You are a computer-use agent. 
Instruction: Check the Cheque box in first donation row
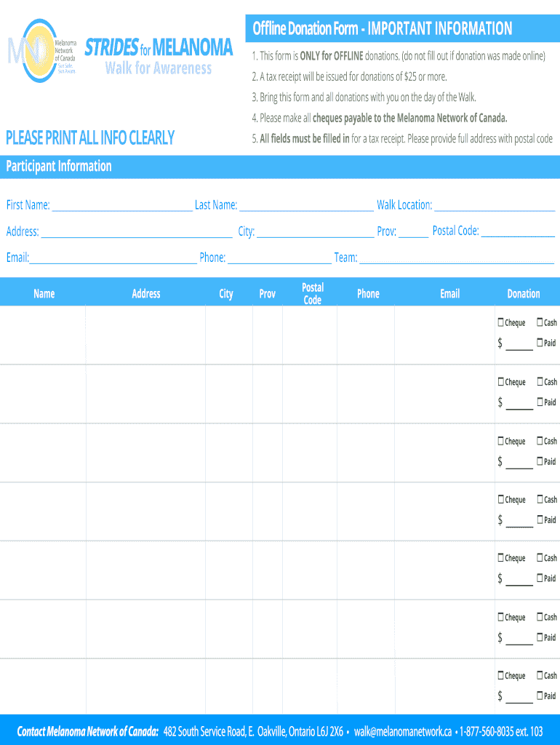coord(501,322)
